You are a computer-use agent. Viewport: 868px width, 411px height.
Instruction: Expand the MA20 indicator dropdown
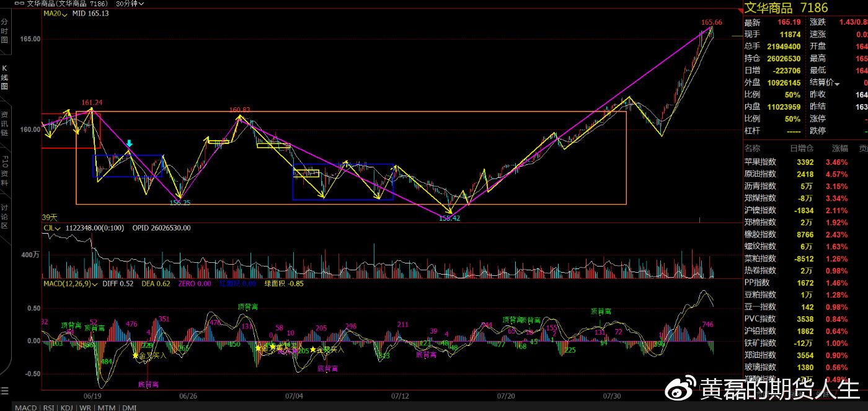pos(55,13)
